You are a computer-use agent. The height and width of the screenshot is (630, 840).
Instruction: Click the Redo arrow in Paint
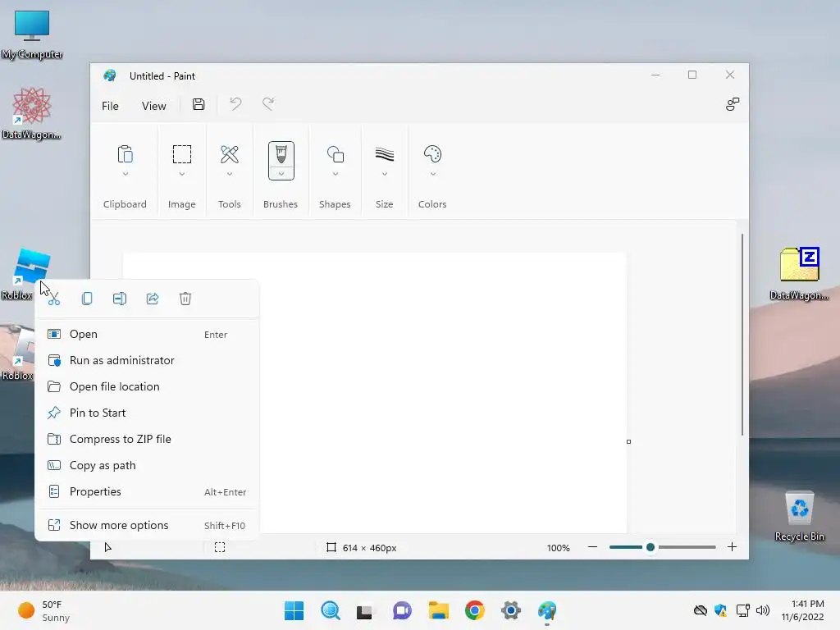click(x=268, y=104)
